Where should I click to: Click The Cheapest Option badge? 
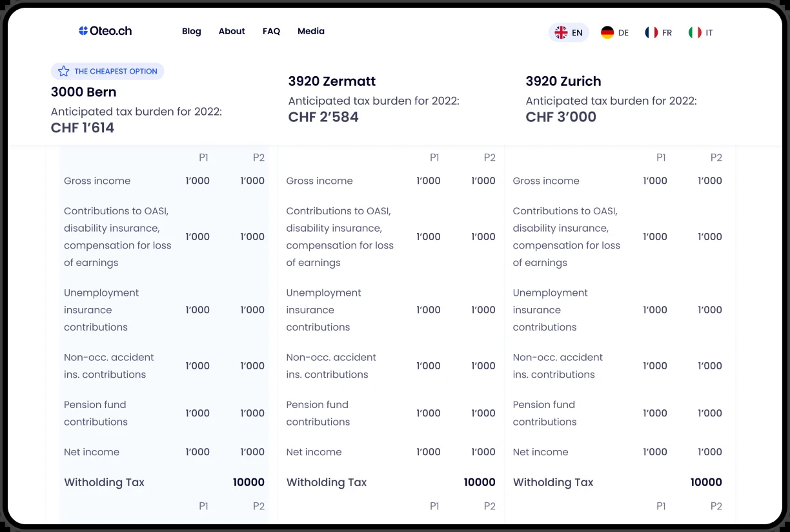107,71
